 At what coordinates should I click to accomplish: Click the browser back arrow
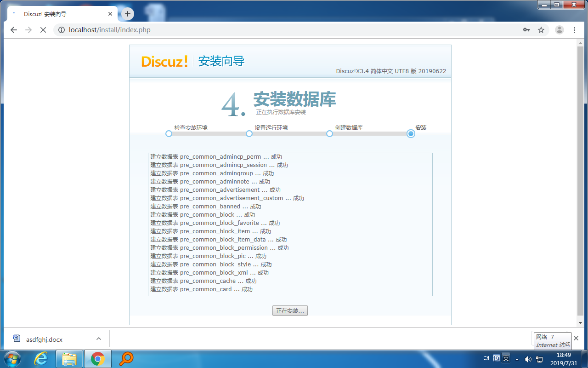14,30
